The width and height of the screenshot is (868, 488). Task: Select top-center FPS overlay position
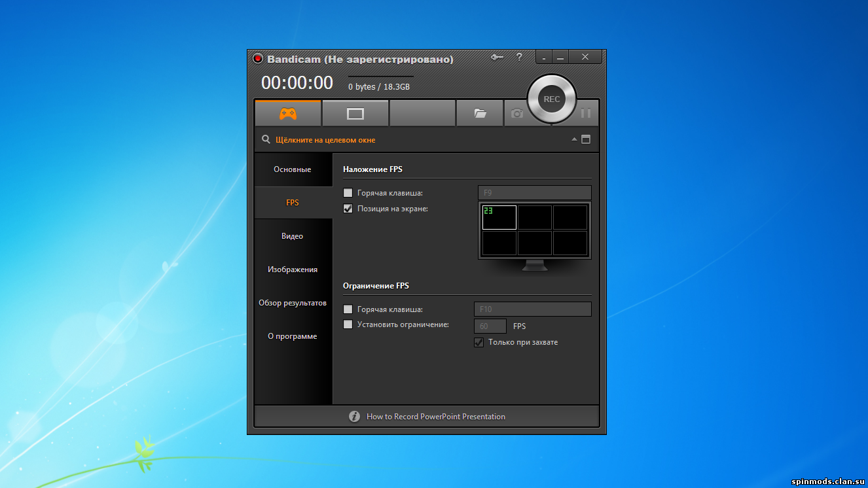point(535,217)
